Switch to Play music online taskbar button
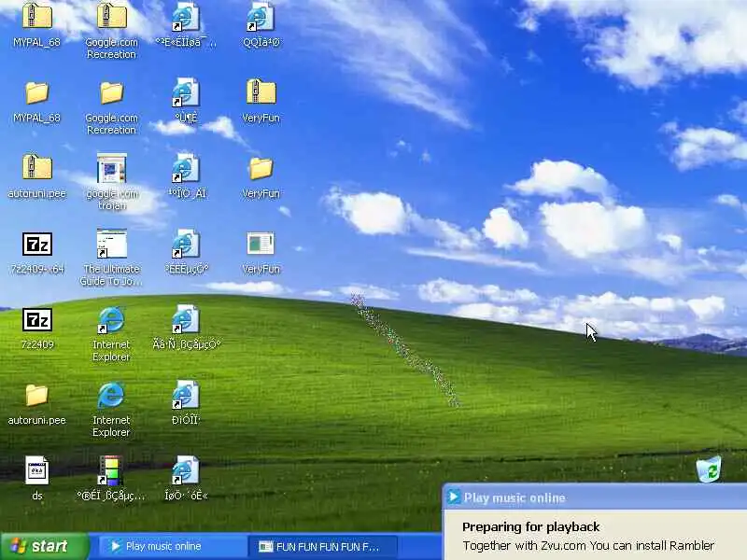The height and width of the screenshot is (560, 747). coord(174,546)
